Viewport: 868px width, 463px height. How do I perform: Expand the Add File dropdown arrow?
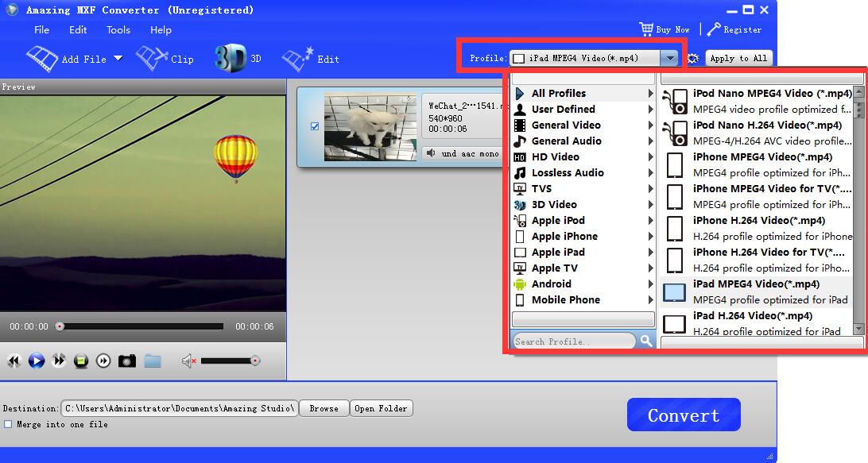click(118, 57)
